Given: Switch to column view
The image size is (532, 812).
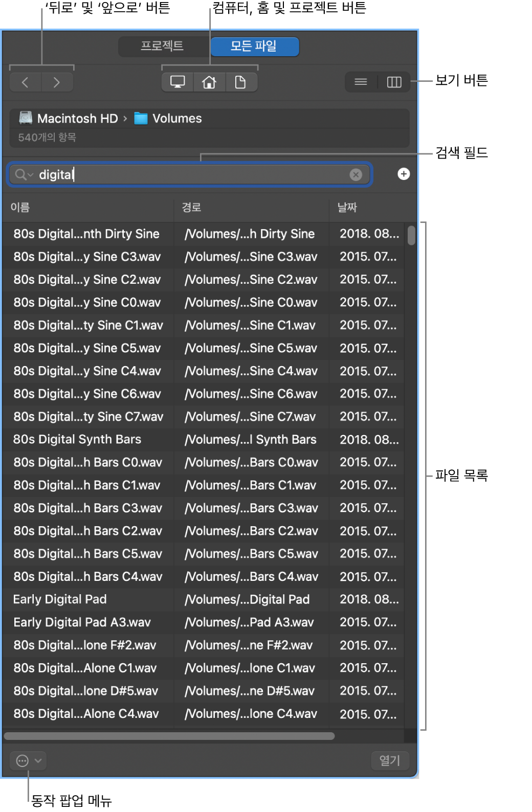Looking at the screenshot, I should point(394,82).
